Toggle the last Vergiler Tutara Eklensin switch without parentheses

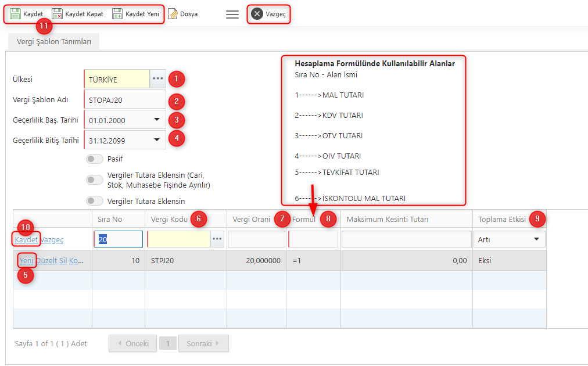pos(95,201)
